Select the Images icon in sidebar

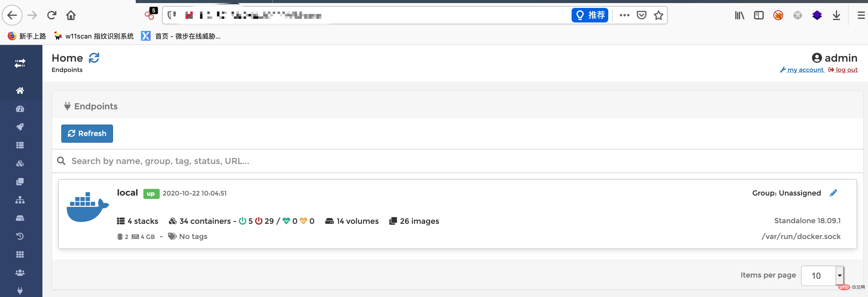20,182
